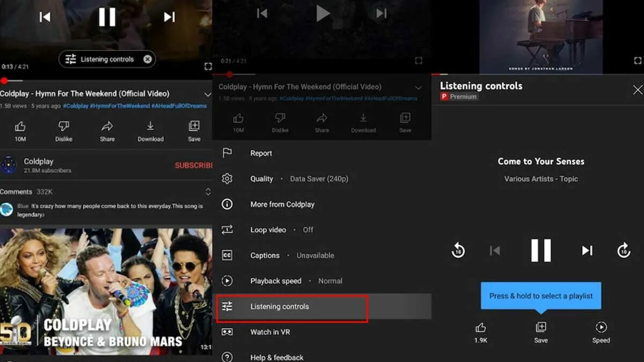Rewind 10 seconds in Listening controls
Screen dimensions: 644x362
(x=458, y=250)
